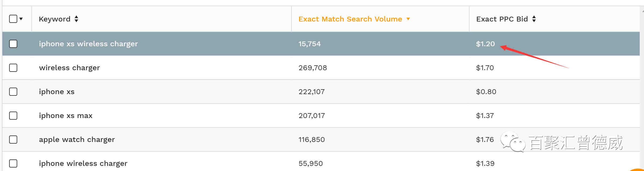Image resolution: width=644 pixels, height=171 pixels.
Task: Select the iphone xs row checkbox
Action: click(13, 91)
